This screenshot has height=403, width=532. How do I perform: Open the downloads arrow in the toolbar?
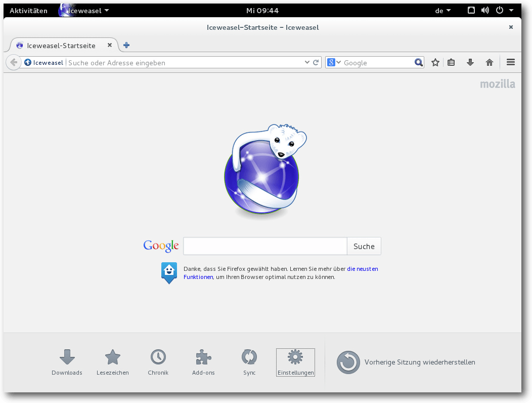click(x=470, y=62)
